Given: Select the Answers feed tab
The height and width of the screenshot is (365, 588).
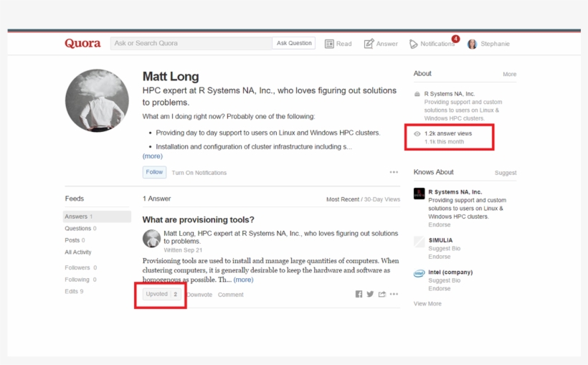Looking at the screenshot, I should [x=76, y=217].
